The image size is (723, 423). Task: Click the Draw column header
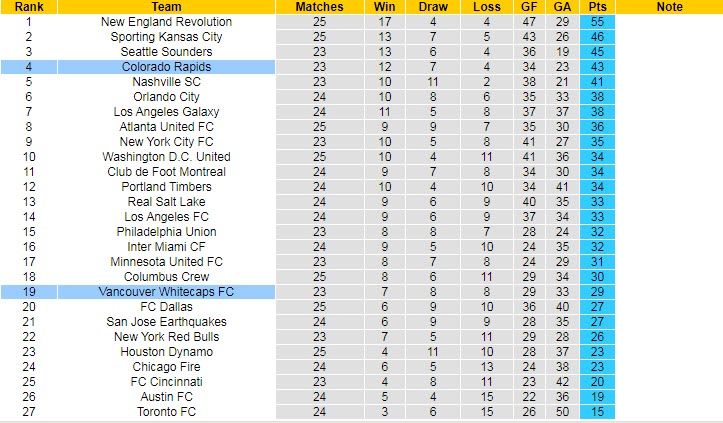(x=433, y=7)
